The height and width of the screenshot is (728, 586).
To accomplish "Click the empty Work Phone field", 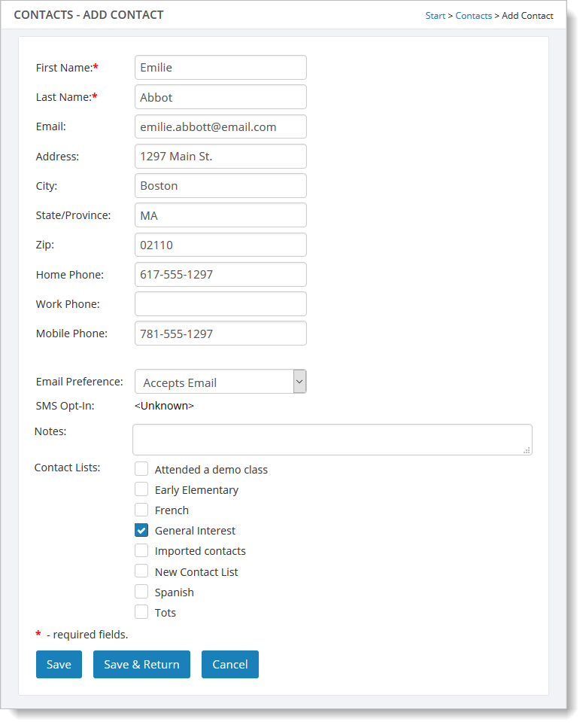I will pos(220,304).
